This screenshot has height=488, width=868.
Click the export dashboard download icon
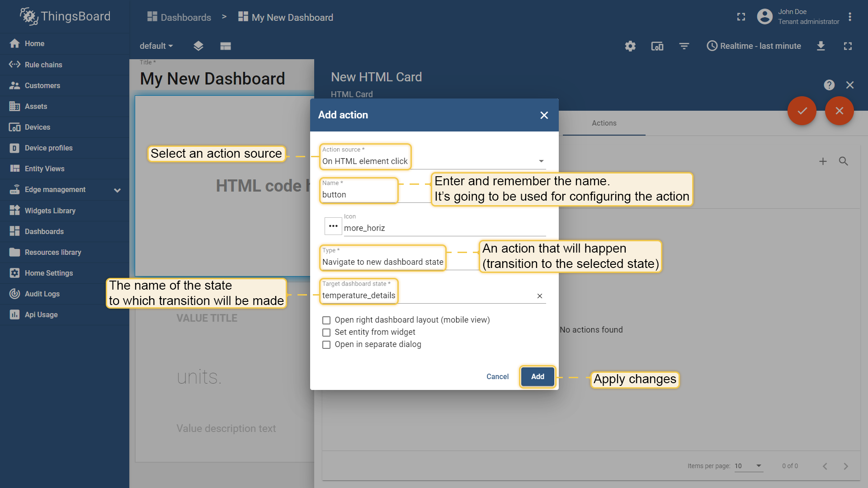[x=821, y=46]
